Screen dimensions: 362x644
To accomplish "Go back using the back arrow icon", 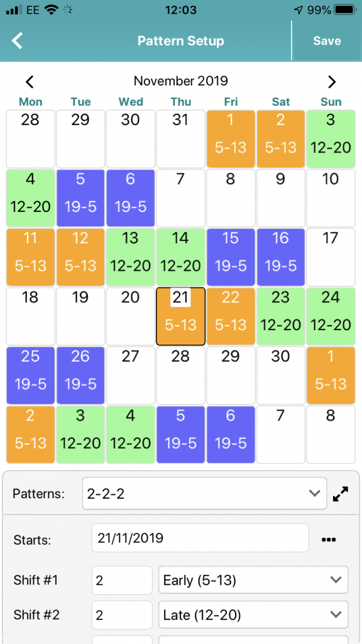I will point(17,40).
